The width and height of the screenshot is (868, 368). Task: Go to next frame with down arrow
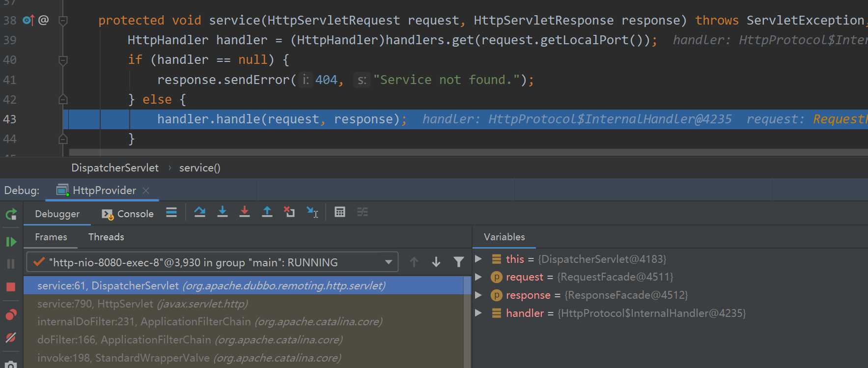436,262
